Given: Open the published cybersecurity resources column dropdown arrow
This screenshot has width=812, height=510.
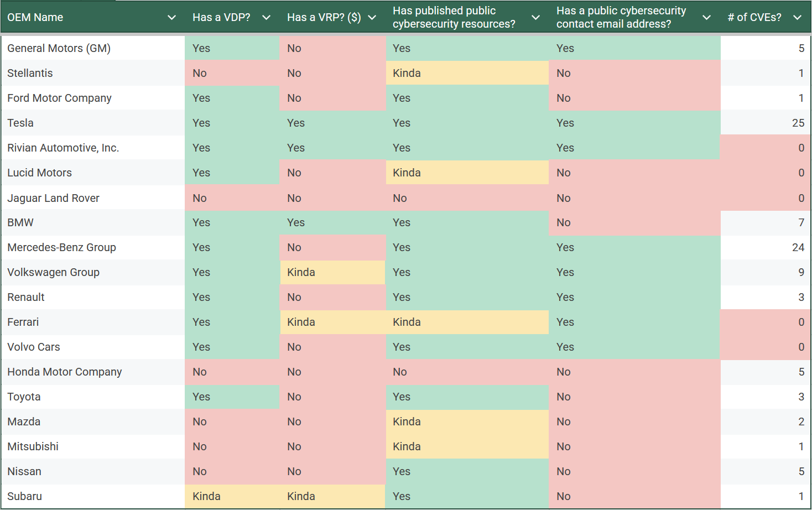Looking at the screenshot, I should click(x=535, y=18).
